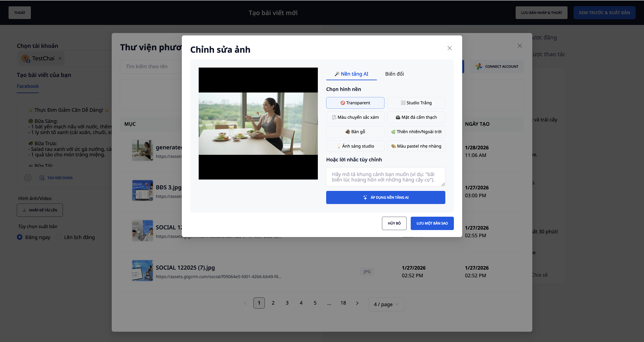Select the Lên lịch đăng radio option
644x342 pixels.
pos(58,237)
